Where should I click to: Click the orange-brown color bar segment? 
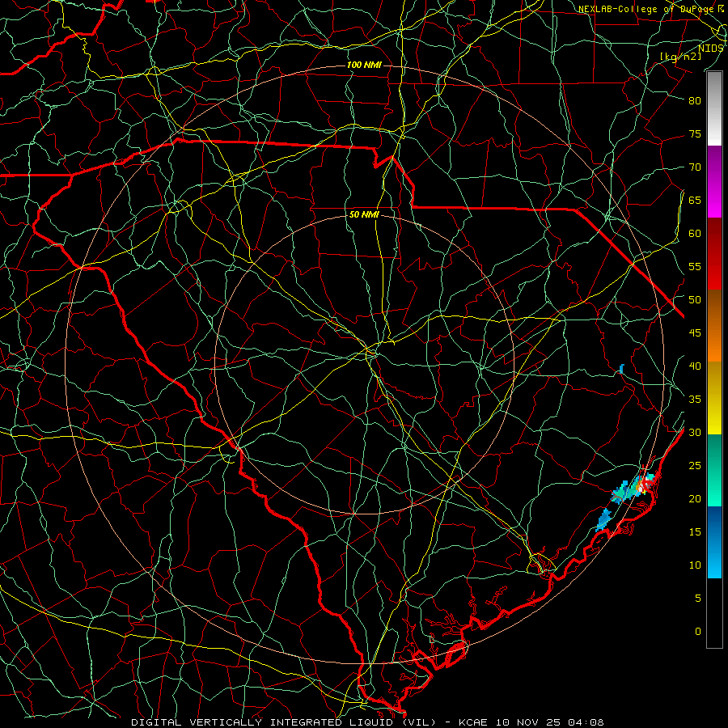click(x=714, y=326)
